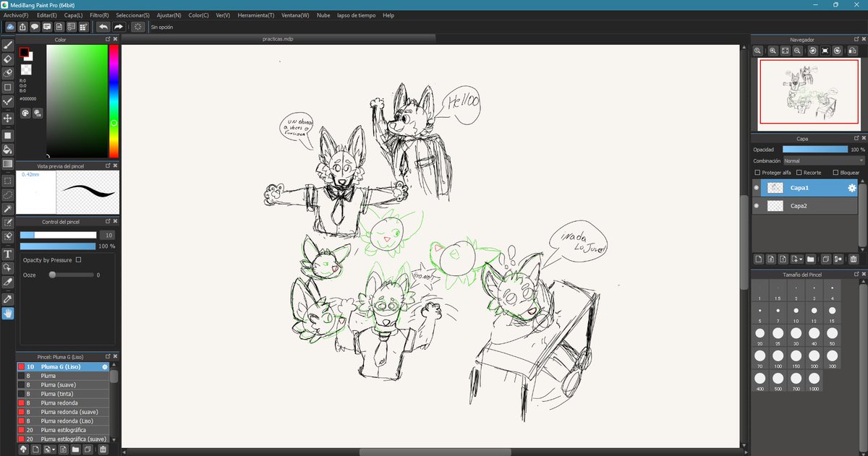
Task: Select the Gradient tool
Action: [8, 164]
